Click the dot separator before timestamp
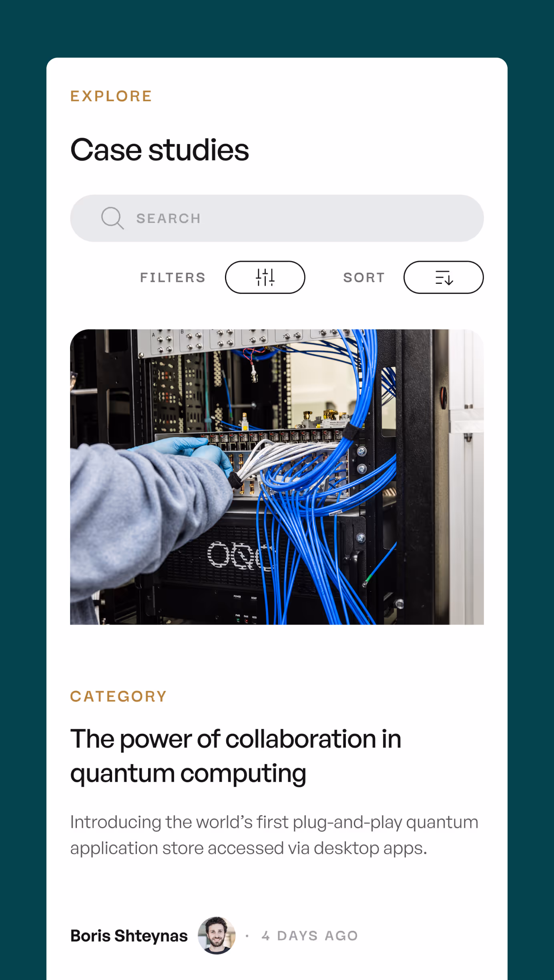 click(x=247, y=936)
